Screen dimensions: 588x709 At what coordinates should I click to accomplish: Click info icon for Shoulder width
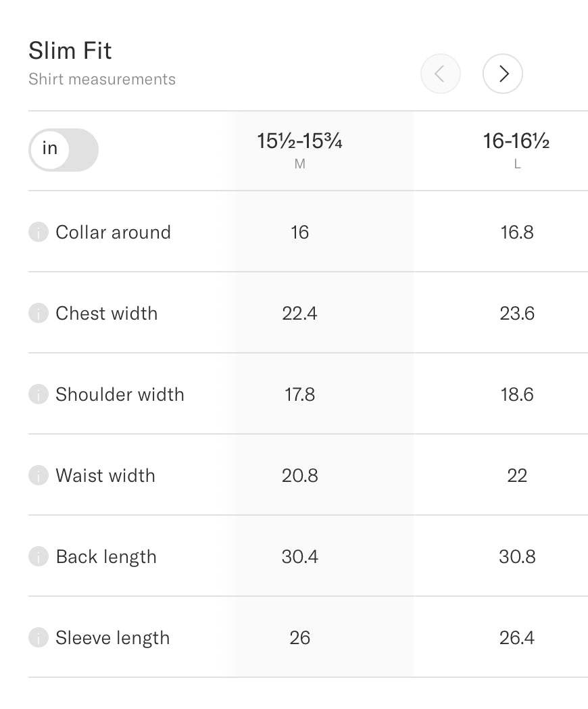pyautogui.click(x=39, y=395)
